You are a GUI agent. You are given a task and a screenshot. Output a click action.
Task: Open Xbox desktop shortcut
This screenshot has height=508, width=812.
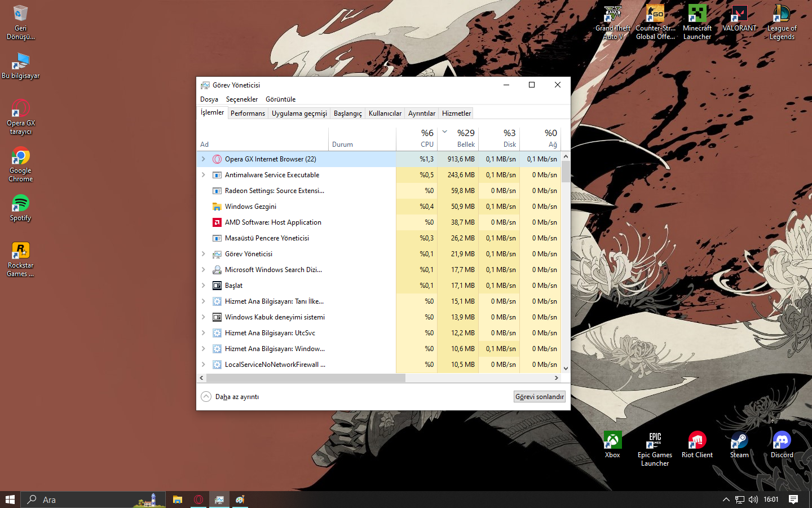coord(612,445)
